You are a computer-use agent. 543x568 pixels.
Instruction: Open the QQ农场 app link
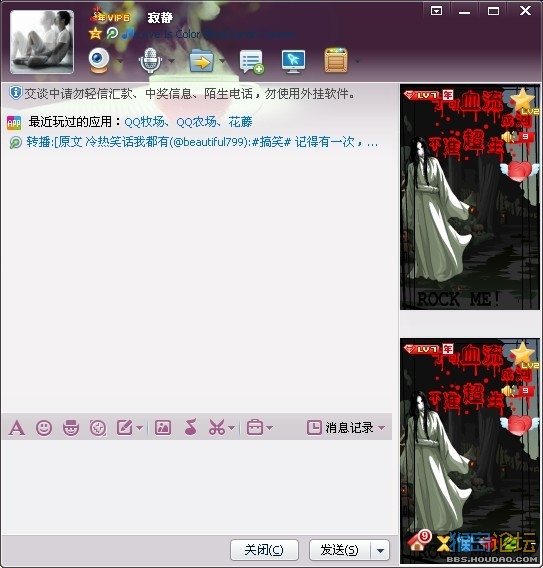tap(196, 122)
